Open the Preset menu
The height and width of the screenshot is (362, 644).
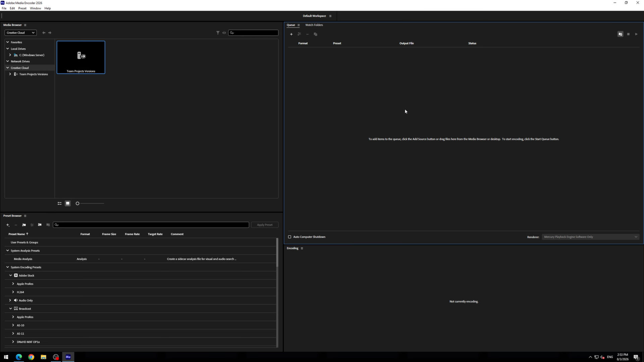(22, 8)
